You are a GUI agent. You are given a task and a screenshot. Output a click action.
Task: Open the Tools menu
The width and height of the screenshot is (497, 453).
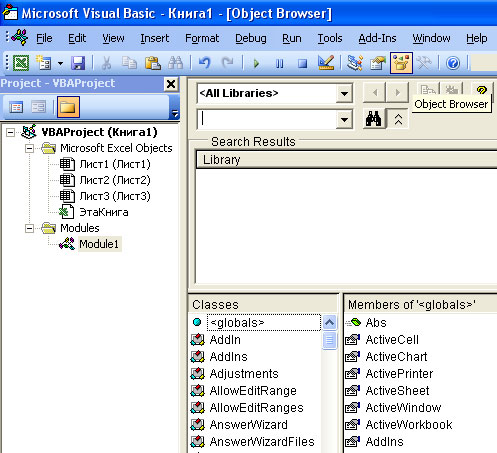330,38
